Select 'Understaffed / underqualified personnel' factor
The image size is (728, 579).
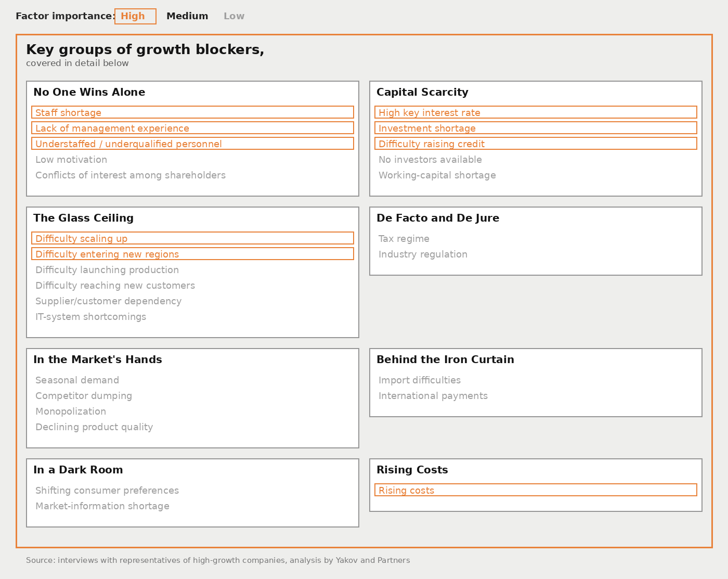pyautogui.click(x=192, y=144)
